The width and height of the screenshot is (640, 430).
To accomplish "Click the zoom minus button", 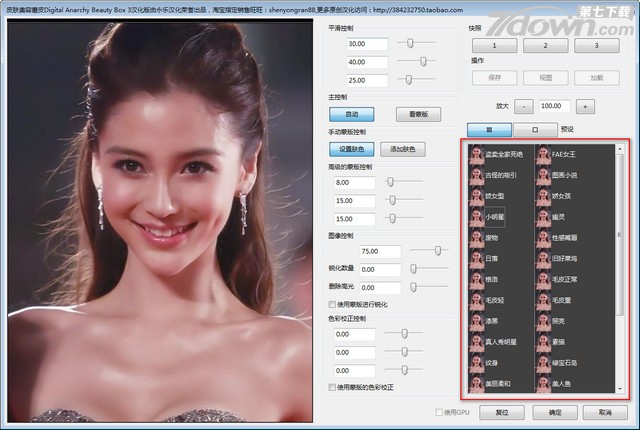I will pyautogui.click(x=526, y=106).
